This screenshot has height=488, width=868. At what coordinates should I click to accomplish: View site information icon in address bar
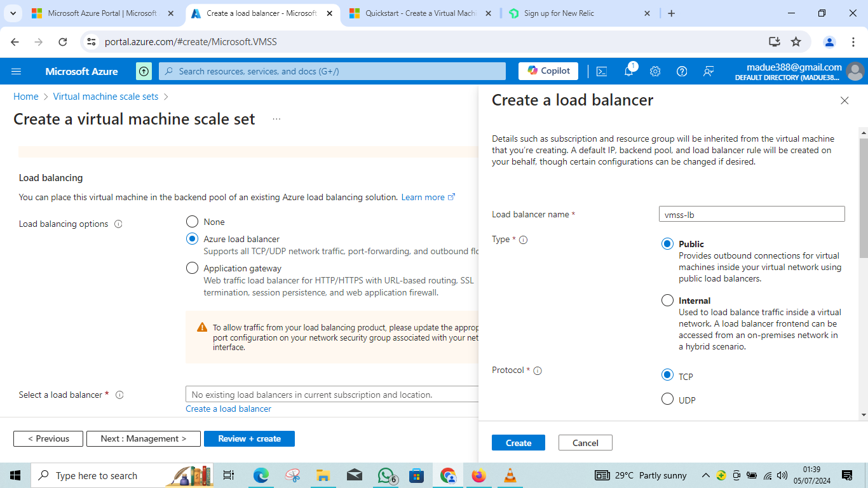click(92, 42)
